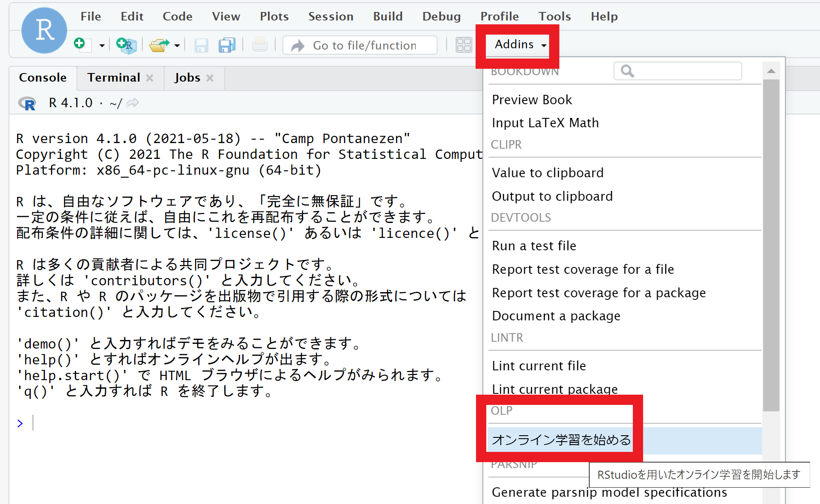
Task: Click the New File plus icon
Action: pos(82,45)
